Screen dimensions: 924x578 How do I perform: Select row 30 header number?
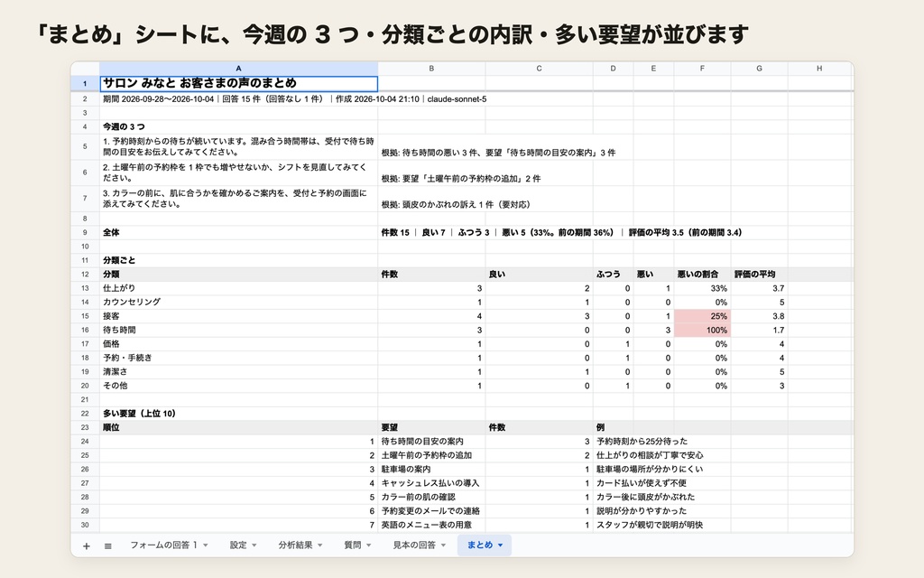(85, 525)
